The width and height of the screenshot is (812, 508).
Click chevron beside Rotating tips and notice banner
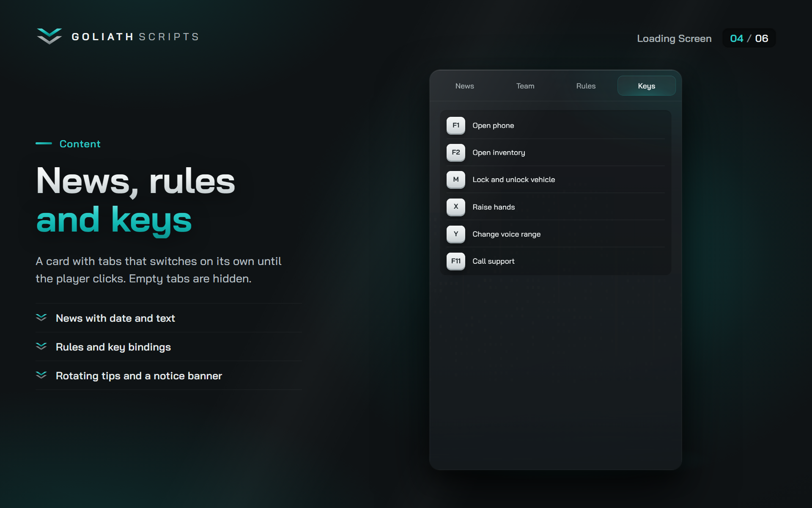(x=41, y=375)
